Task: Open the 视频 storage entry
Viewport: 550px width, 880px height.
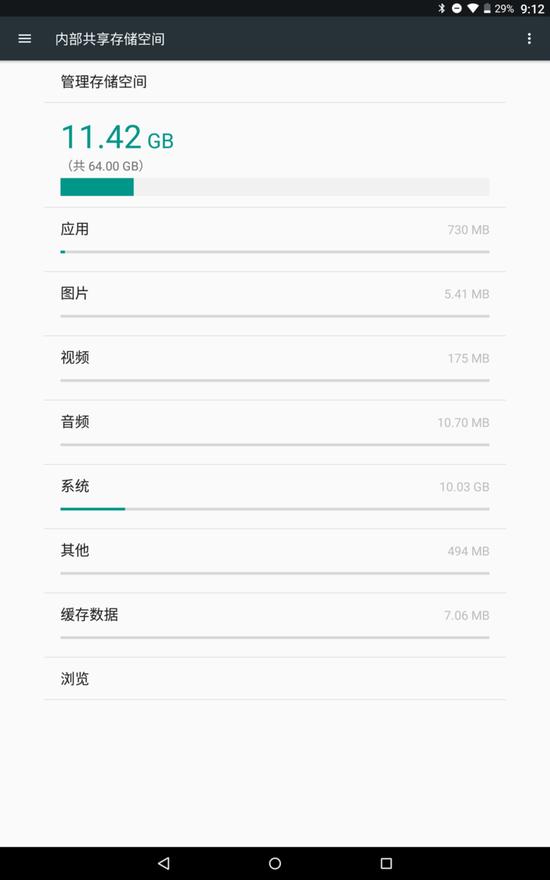Action: pyautogui.click(x=275, y=368)
